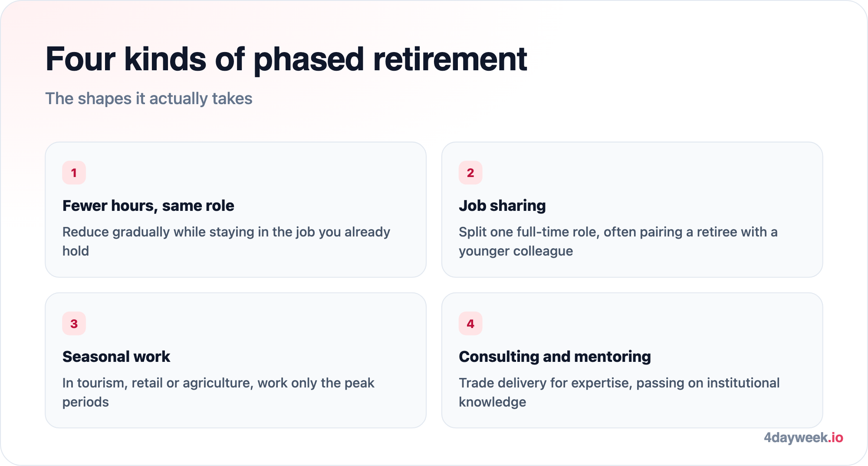The width and height of the screenshot is (868, 466).
Task: Click the '.io' part of the logo
Action: click(835, 437)
